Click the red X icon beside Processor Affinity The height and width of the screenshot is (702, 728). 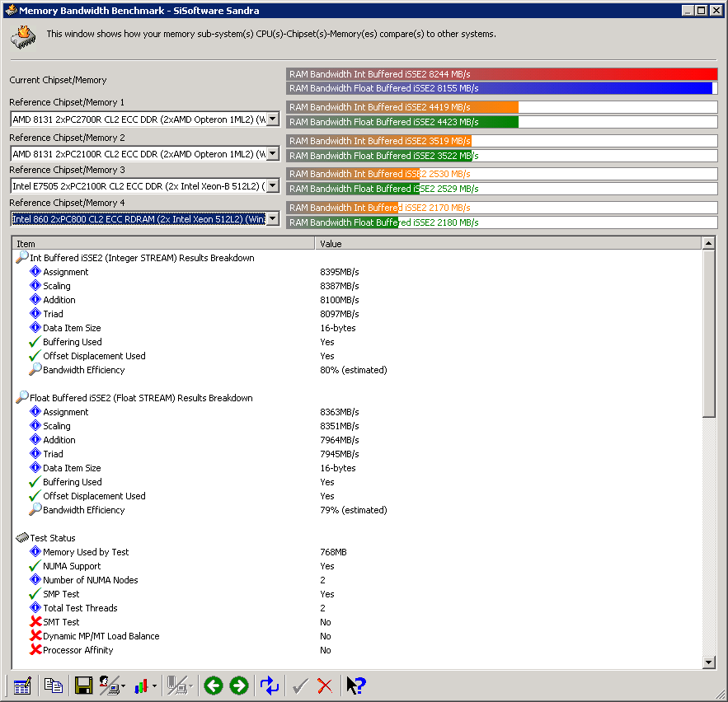pyautogui.click(x=35, y=649)
